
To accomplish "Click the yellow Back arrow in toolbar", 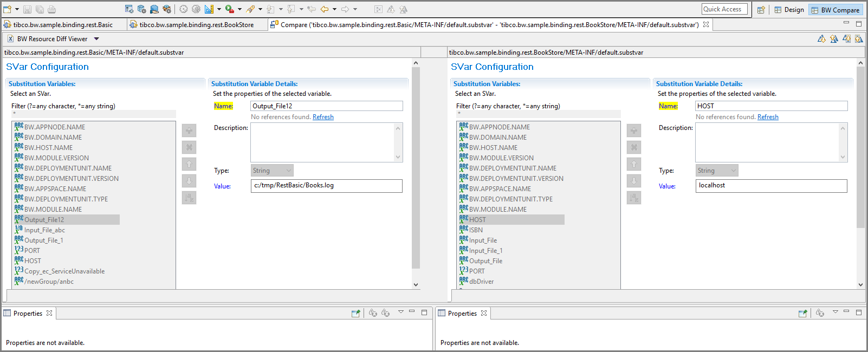I will 325,9.
